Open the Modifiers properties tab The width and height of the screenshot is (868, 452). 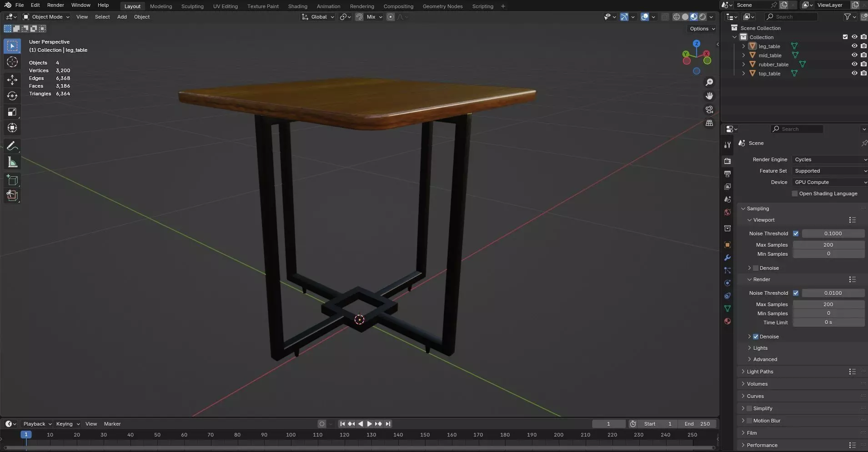click(728, 258)
